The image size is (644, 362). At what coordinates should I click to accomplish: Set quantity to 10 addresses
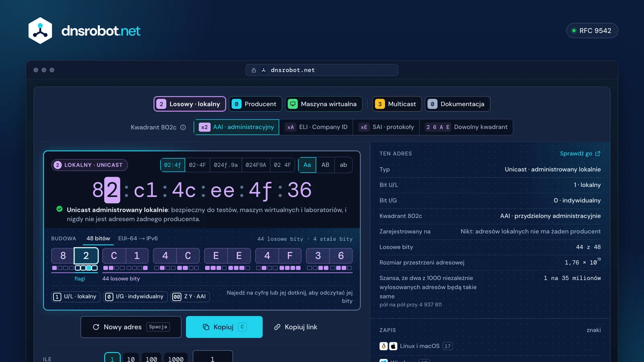pos(131,358)
